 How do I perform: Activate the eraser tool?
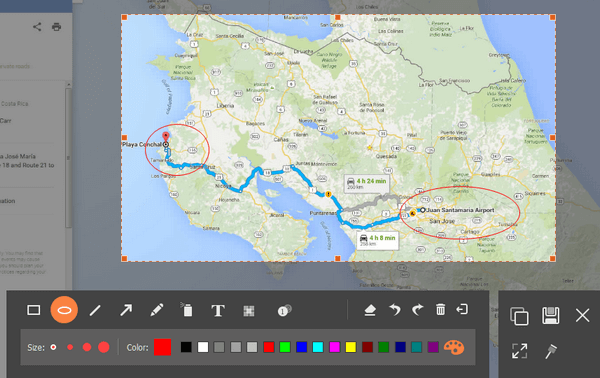370,310
